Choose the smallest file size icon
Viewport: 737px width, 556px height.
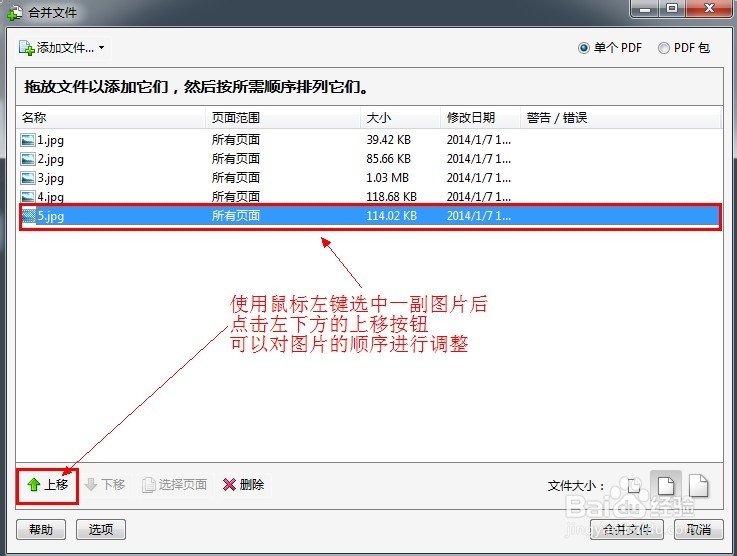coord(634,485)
